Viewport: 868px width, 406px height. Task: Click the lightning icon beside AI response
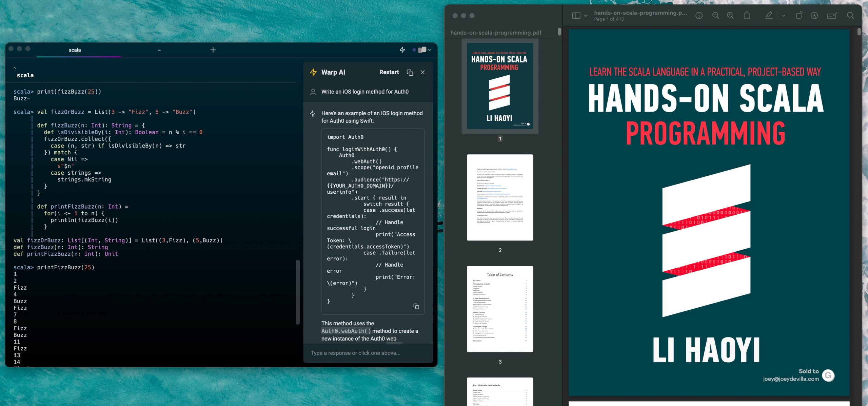pyautogui.click(x=313, y=113)
